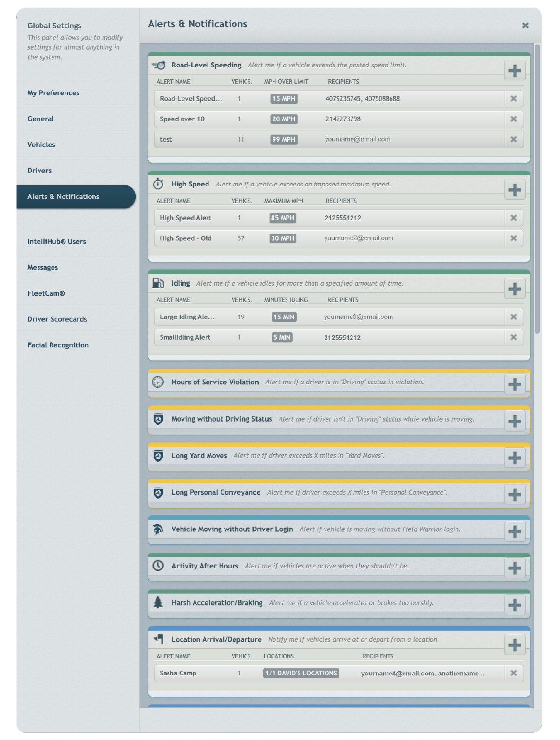This screenshot has width=560, height=740.
Task: Delete the 'Sasha Camp' alert
Action: [514, 673]
